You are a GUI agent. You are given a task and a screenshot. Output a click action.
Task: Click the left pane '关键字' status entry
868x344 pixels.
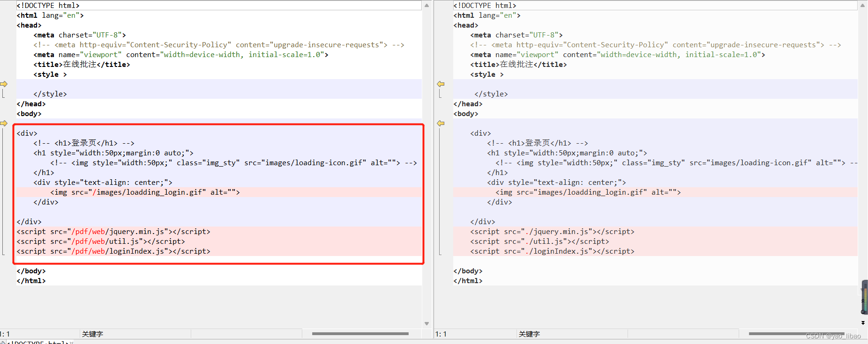92,334
